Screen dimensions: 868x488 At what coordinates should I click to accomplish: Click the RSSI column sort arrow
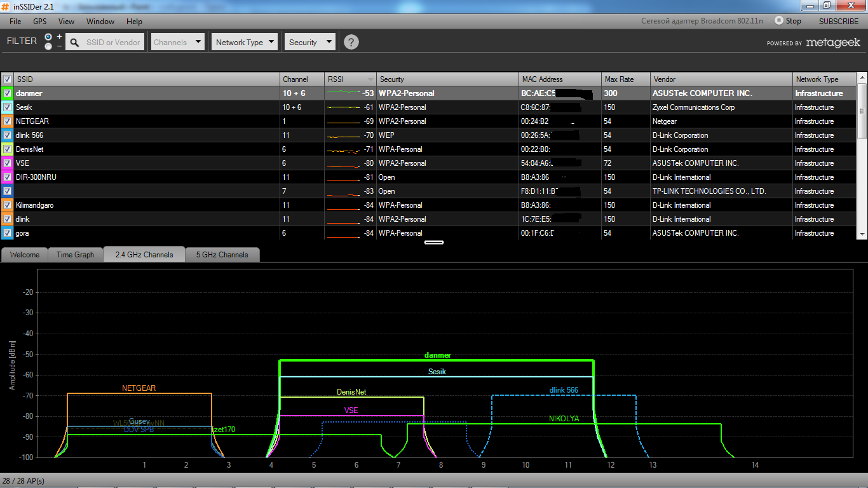click(370, 79)
